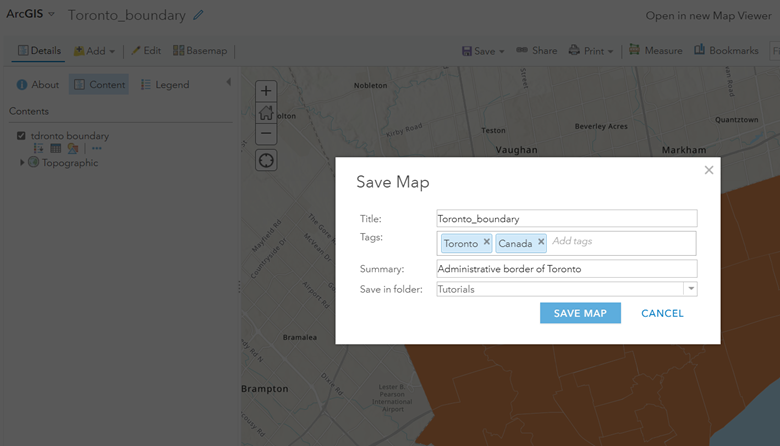
Task: Show table icon under tdronto boundary
Action: coord(56,148)
